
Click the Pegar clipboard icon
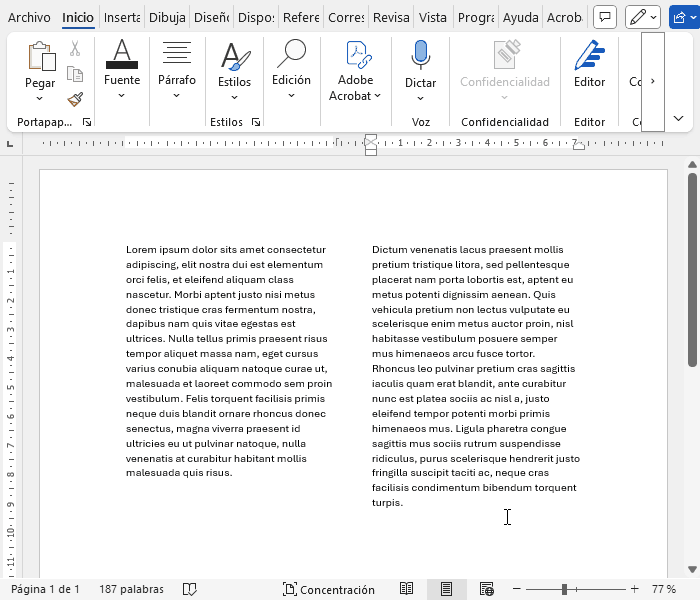[40, 58]
